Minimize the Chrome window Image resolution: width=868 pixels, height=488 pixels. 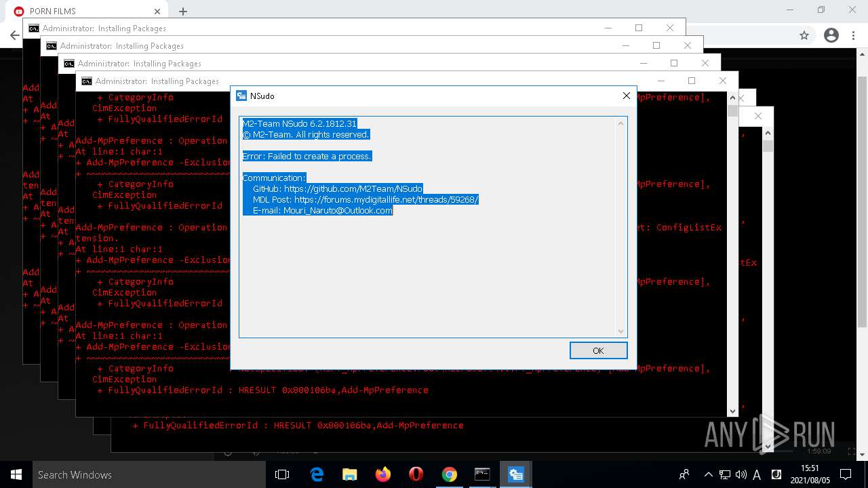791,10
